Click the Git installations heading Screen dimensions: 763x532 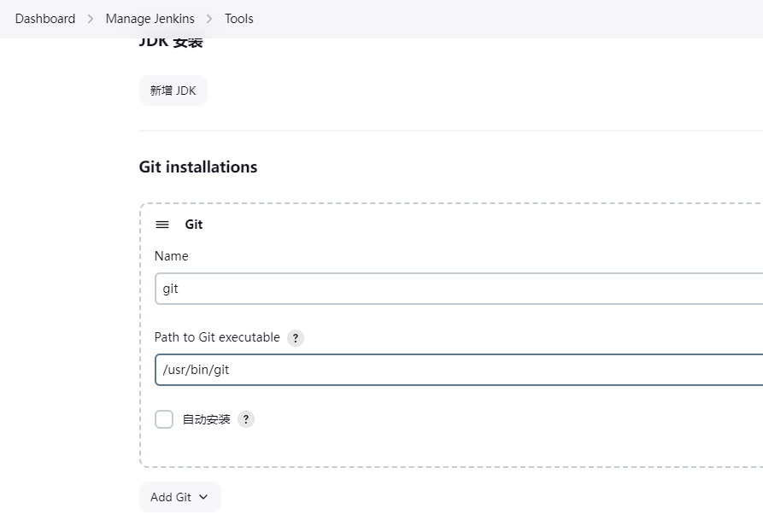pos(198,167)
